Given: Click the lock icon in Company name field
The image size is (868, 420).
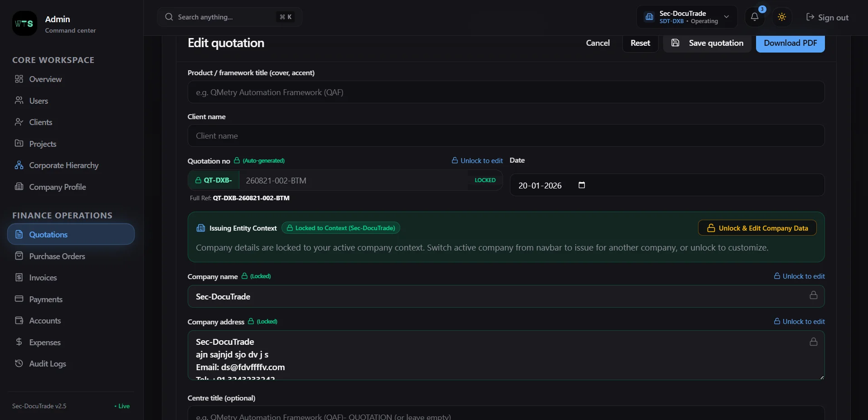Looking at the screenshot, I should pos(814,295).
